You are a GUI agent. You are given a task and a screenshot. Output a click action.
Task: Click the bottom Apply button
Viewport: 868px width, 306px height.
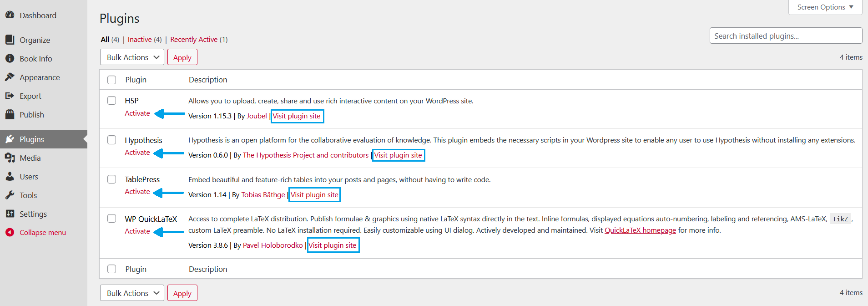(x=182, y=293)
